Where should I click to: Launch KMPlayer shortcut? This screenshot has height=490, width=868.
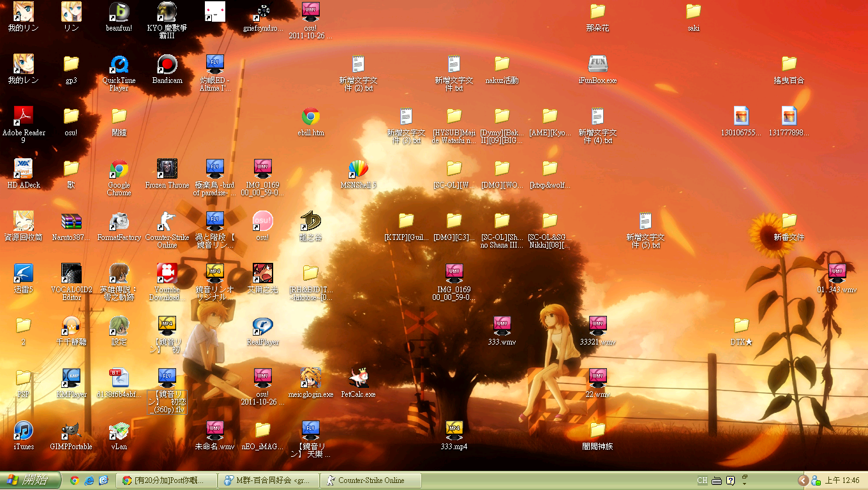point(71,378)
